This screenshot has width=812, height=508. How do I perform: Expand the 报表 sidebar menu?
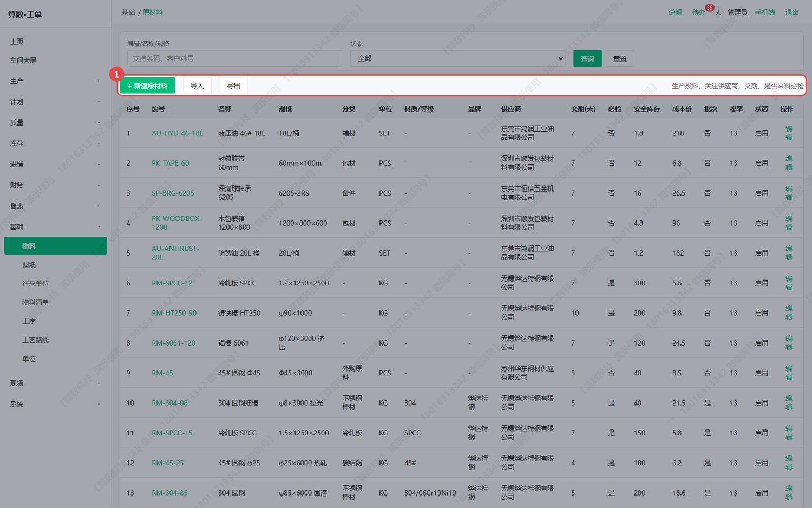pos(55,206)
